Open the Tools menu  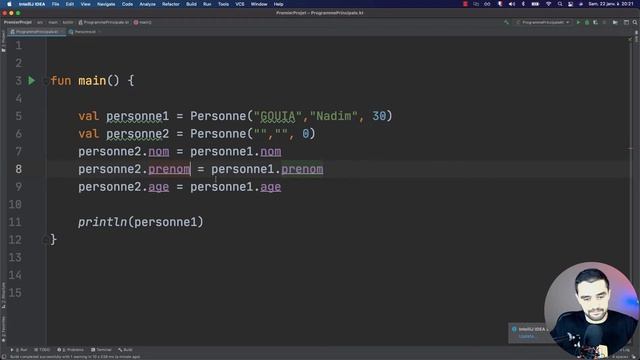click(x=223, y=4)
